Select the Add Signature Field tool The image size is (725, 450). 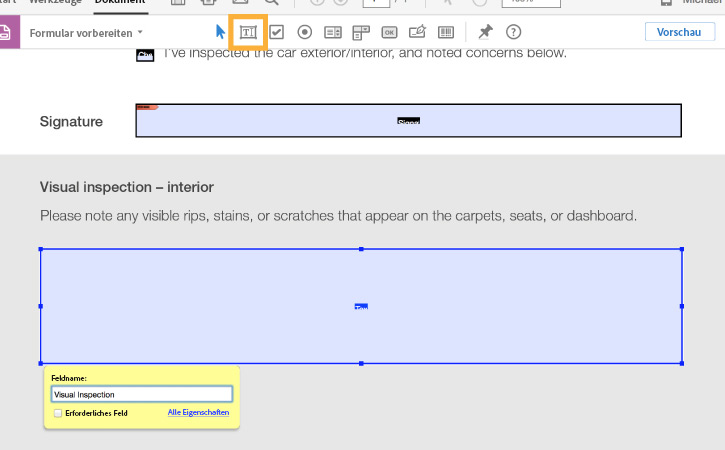coord(418,31)
